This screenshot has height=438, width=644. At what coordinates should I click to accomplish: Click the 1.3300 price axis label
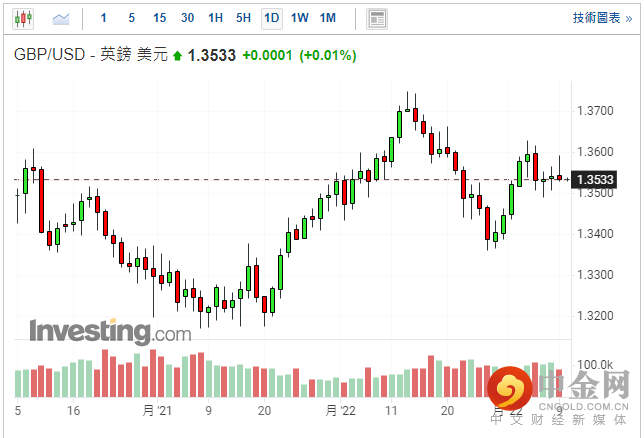click(595, 275)
